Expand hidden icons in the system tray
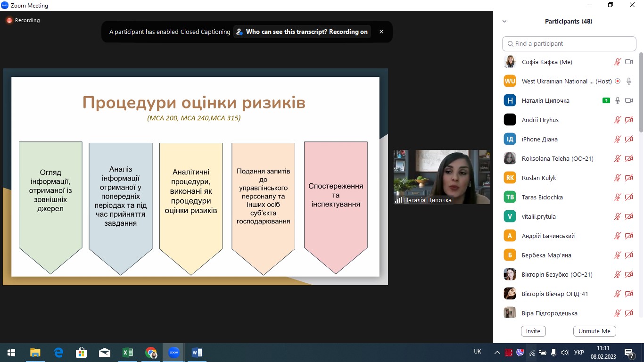The image size is (644, 362). pos(497,352)
